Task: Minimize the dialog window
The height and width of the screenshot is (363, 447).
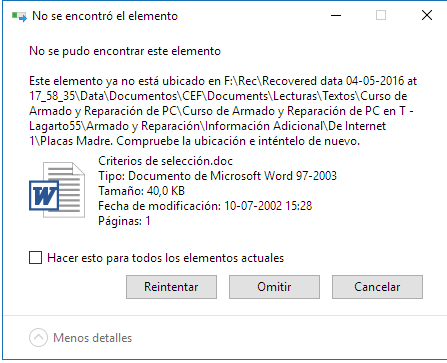Action: (336, 15)
